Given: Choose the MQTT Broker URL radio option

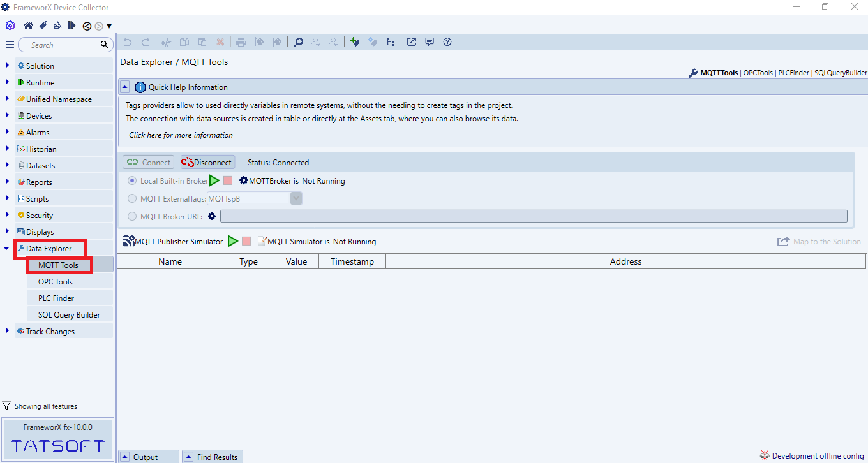Looking at the screenshot, I should tap(132, 216).
